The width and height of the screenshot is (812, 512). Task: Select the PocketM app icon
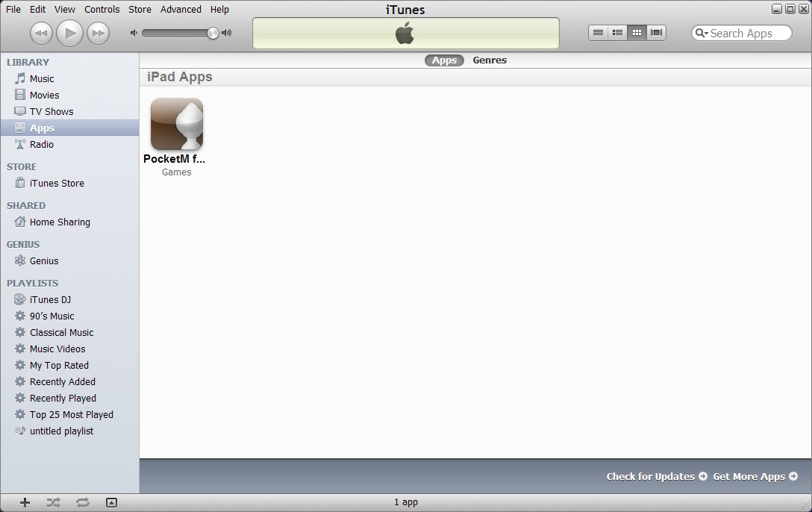pyautogui.click(x=177, y=124)
